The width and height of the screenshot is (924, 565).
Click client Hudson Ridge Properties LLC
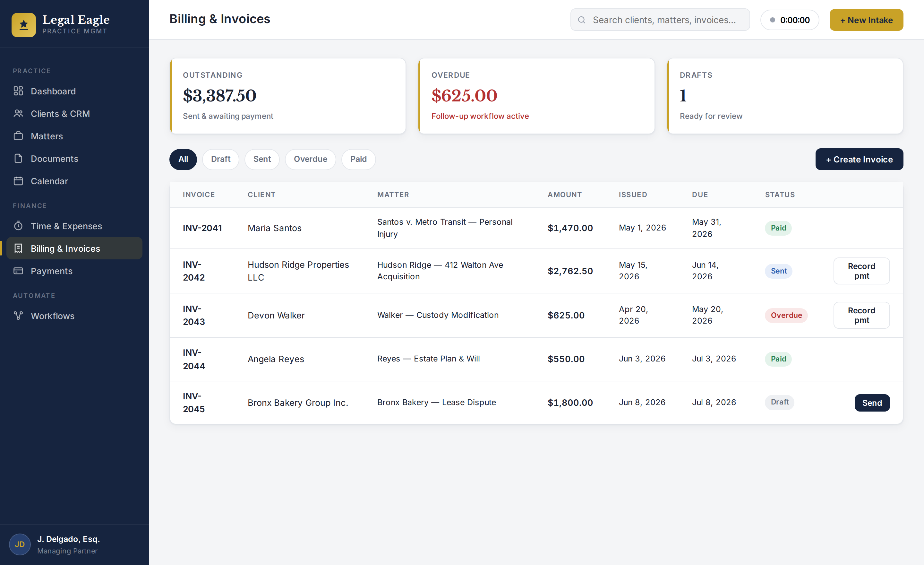[x=298, y=271]
